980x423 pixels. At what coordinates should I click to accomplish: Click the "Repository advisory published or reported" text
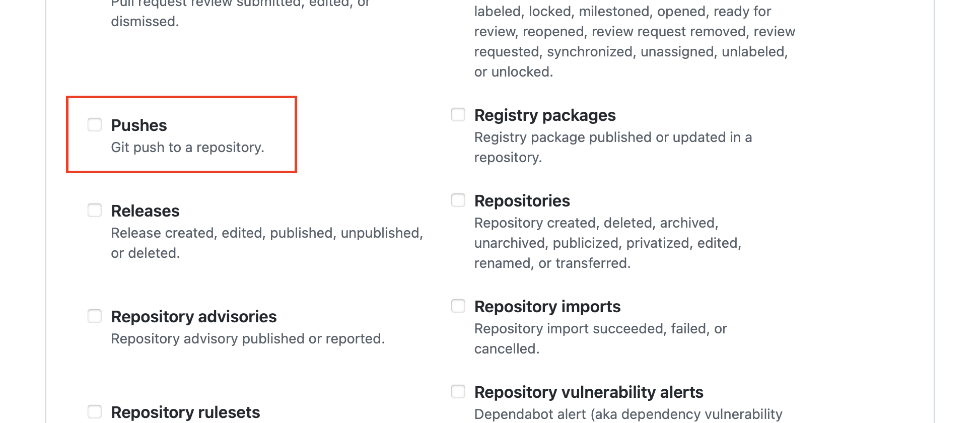[248, 339]
